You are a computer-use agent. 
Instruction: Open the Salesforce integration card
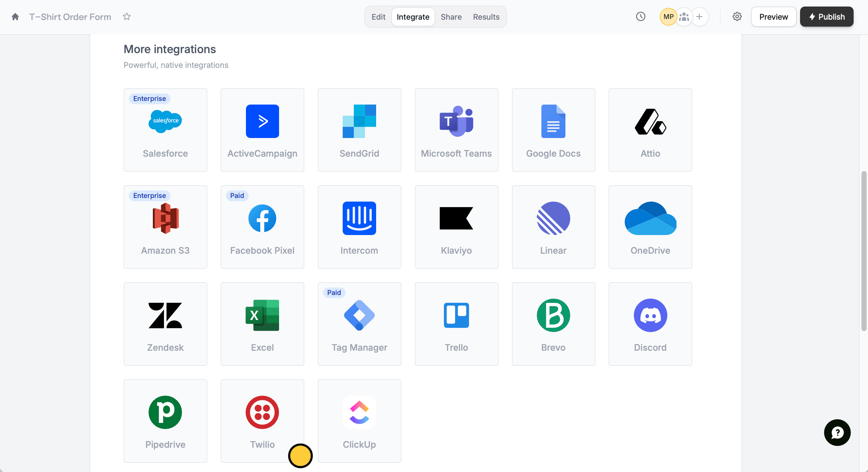165,130
